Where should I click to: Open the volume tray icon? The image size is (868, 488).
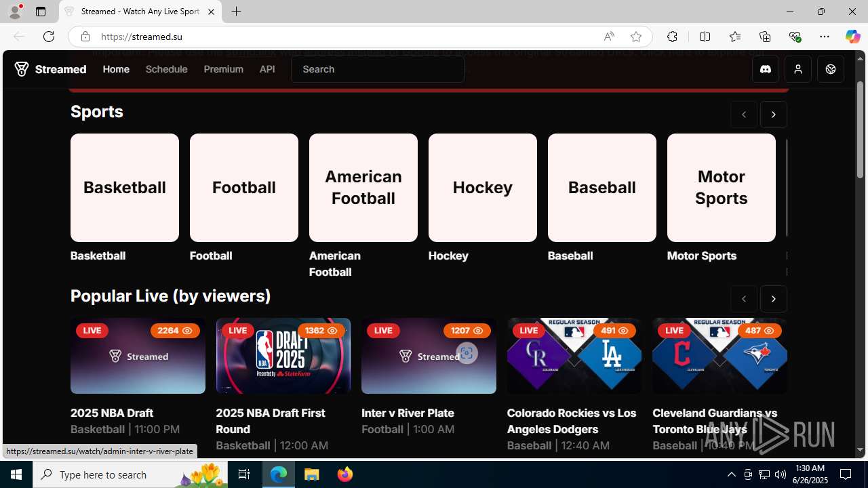pos(781,474)
